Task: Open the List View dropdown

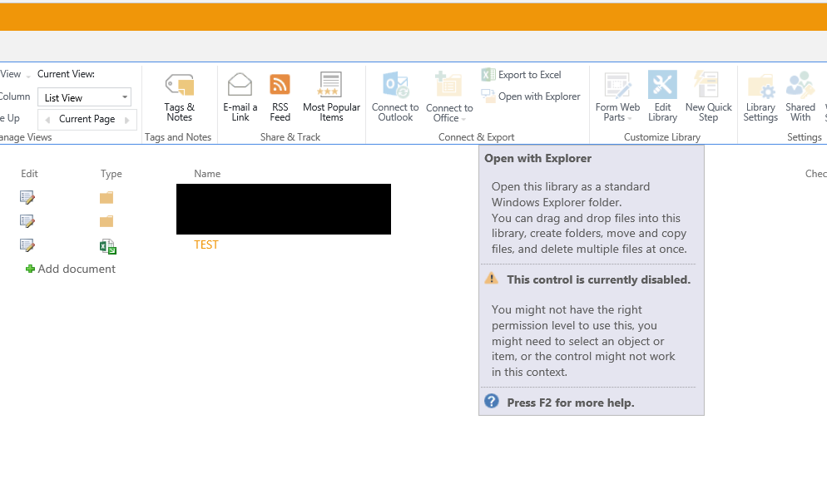Action: [84, 97]
